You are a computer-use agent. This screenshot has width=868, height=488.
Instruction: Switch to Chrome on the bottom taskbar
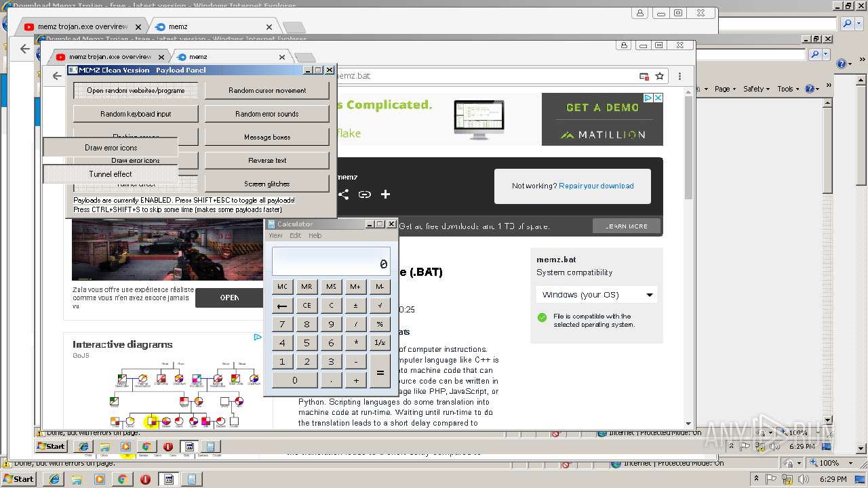point(123,479)
